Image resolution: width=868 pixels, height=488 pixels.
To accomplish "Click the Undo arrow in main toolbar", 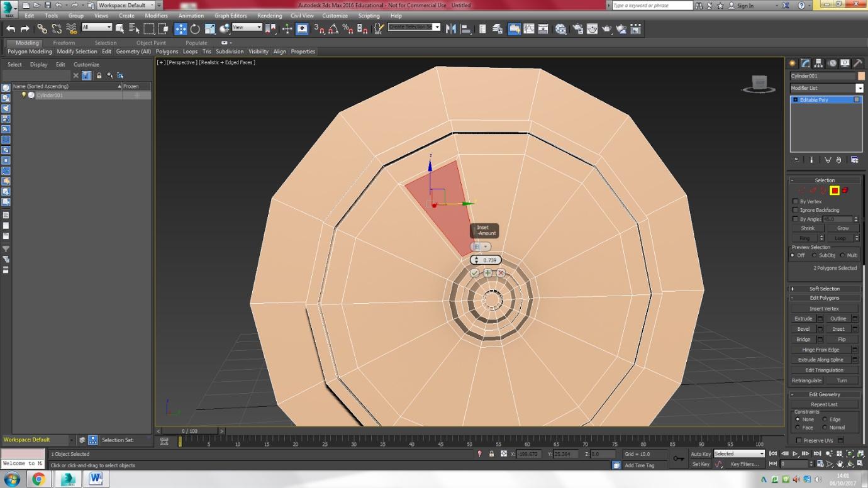I will pos(11,29).
